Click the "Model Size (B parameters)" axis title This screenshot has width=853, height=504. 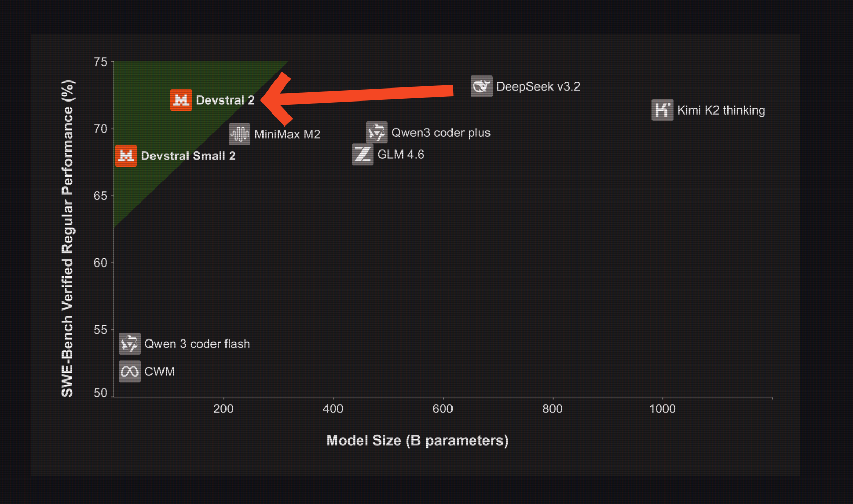pos(417,440)
